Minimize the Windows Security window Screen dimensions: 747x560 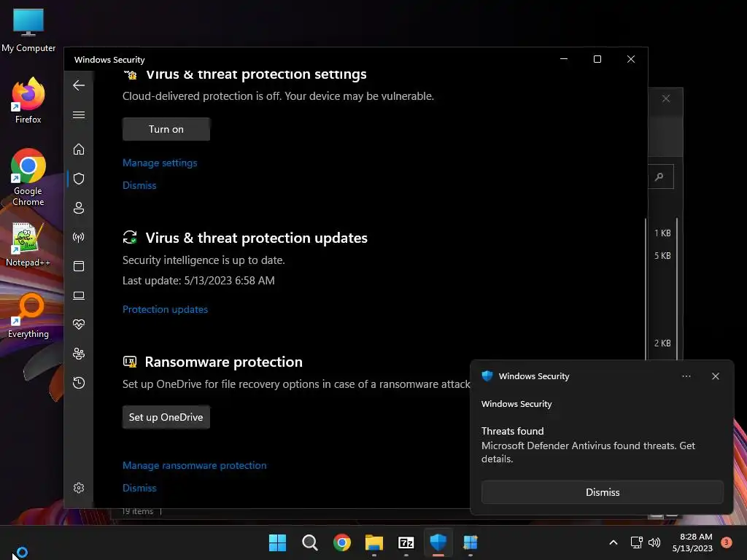(x=564, y=59)
